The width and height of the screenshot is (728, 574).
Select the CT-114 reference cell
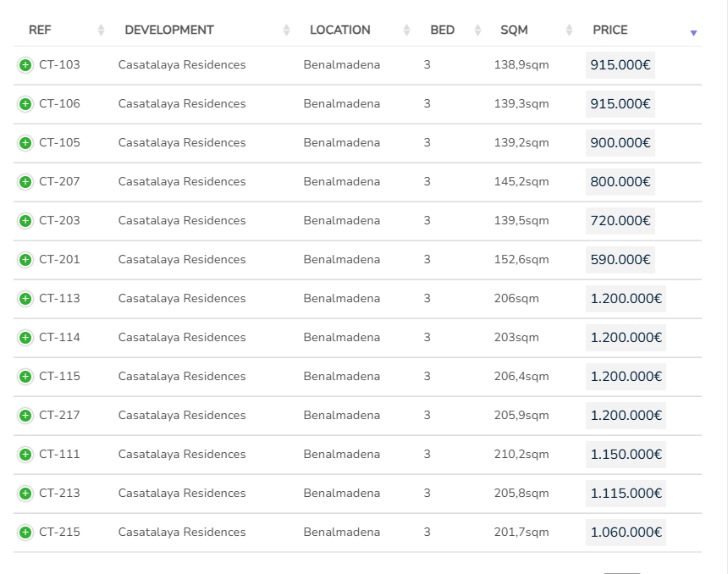[59, 337]
